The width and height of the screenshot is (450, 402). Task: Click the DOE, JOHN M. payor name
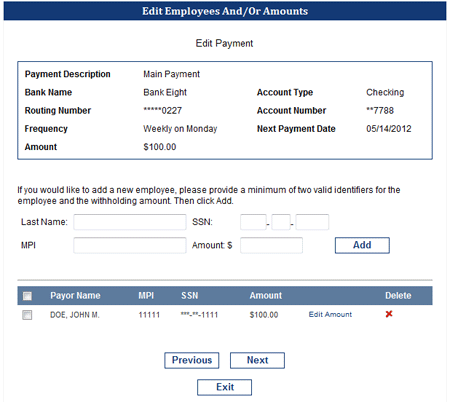(x=75, y=315)
